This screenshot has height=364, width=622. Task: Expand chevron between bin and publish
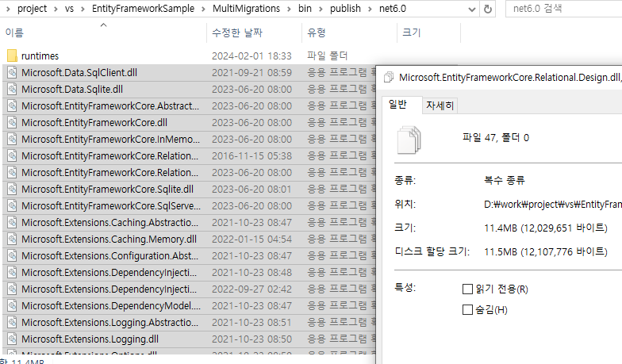pyautogui.click(x=321, y=9)
